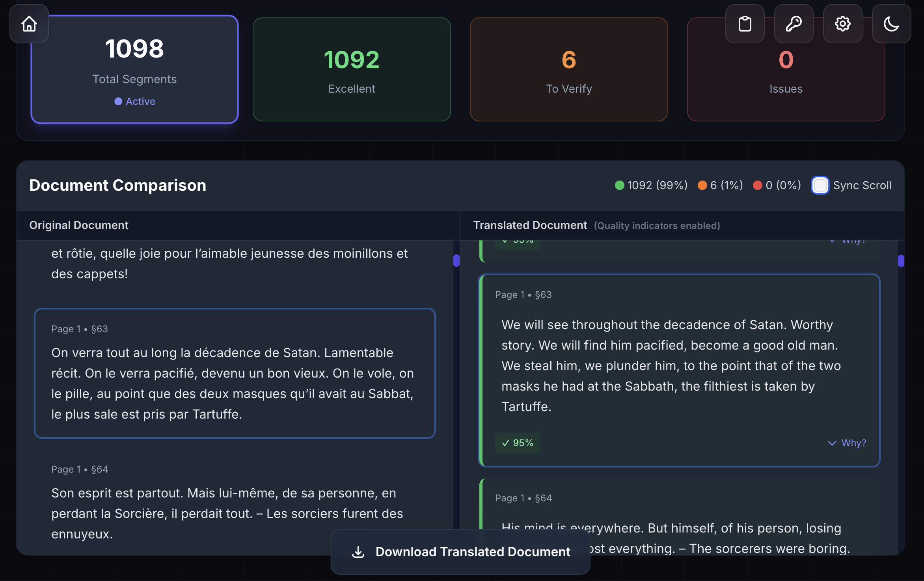Open the settings gear icon

pos(842,24)
